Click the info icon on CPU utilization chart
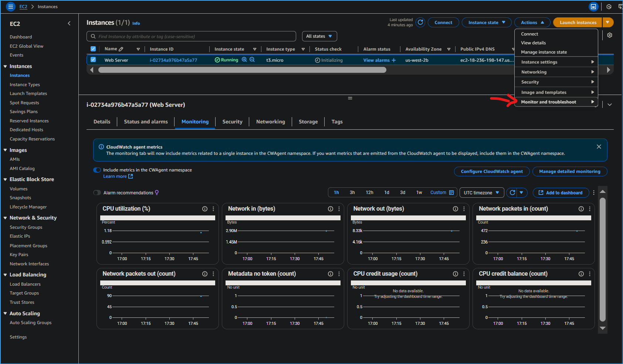Screen dimensions: 623x364 pyautogui.click(x=204, y=208)
